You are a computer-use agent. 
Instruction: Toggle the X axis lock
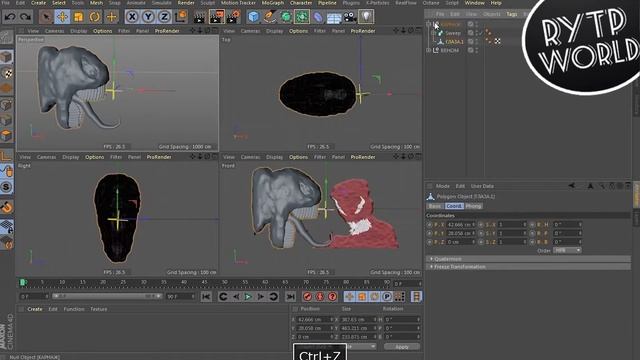132,17
